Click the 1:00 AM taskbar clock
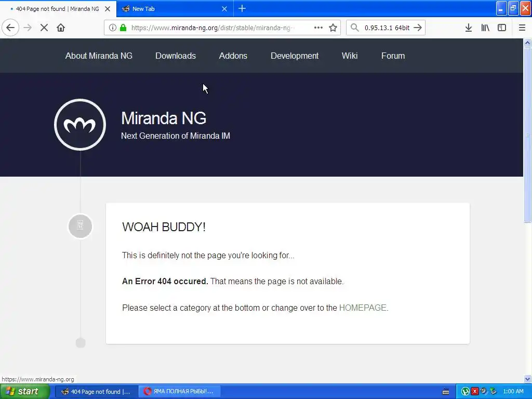Image resolution: width=532 pixels, height=399 pixels. click(x=513, y=392)
